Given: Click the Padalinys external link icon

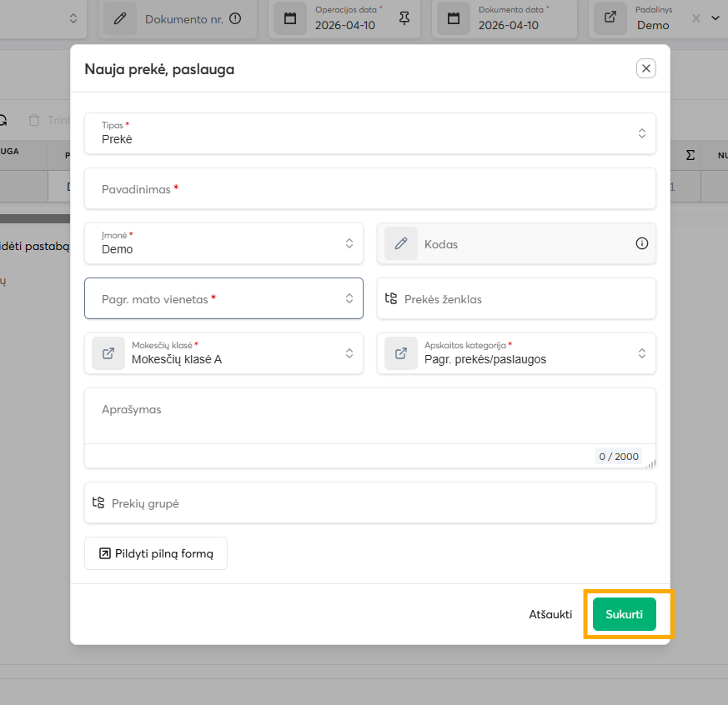Looking at the screenshot, I should (x=610, y=18).
